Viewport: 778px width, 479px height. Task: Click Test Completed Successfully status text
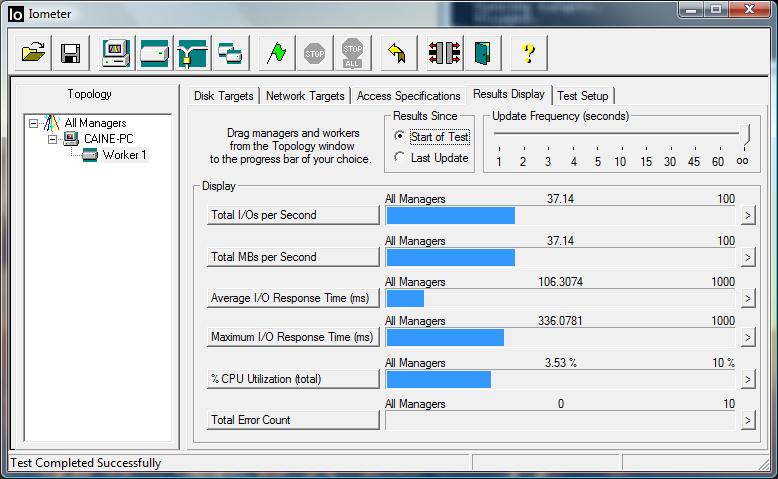[86, 463]
